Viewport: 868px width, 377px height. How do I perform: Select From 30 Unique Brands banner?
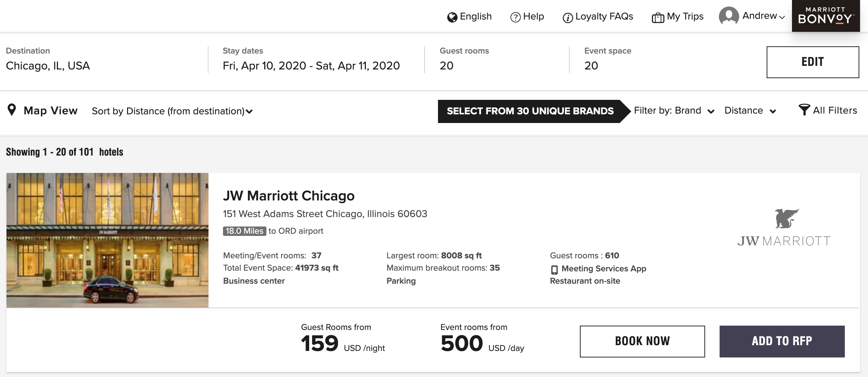tap(530, 111)
